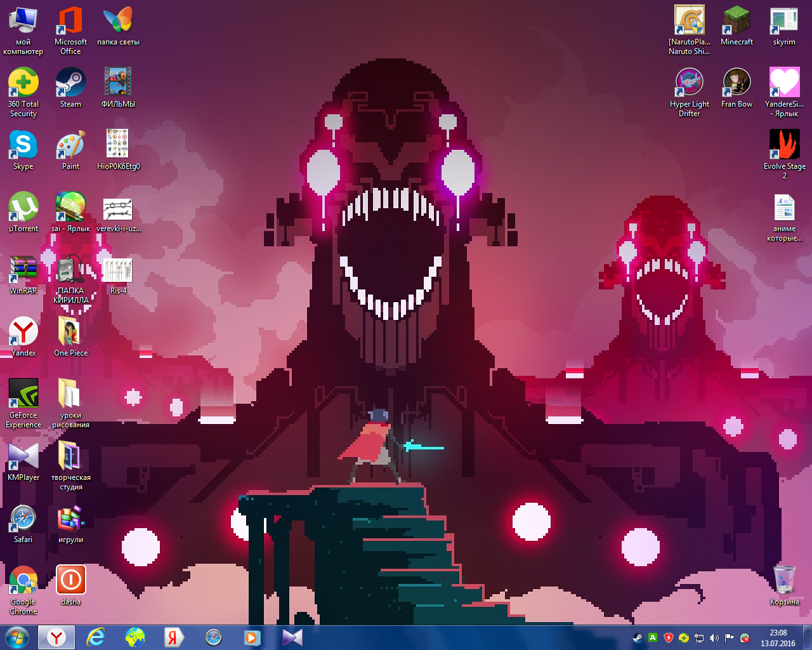This screenshot has height=650, width=812.
Task: Open папка светы desktop item
Action: point(118,27)
